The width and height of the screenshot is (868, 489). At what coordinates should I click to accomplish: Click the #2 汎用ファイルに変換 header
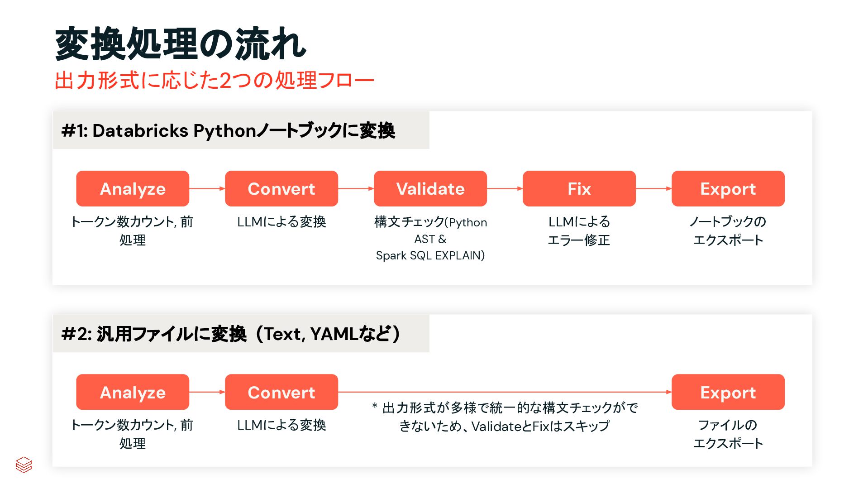pos(231,334)
